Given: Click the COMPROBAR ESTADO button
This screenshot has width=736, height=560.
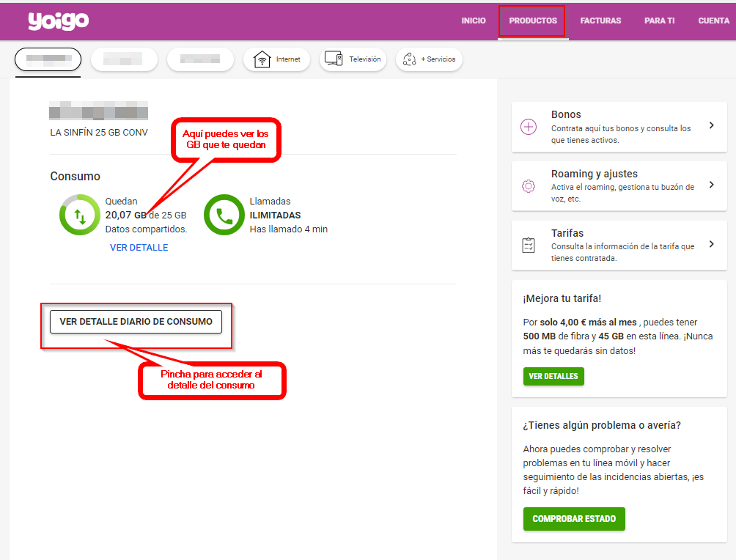Looking at the screenshot, I should pyautogui.click(x=574, y=519).
